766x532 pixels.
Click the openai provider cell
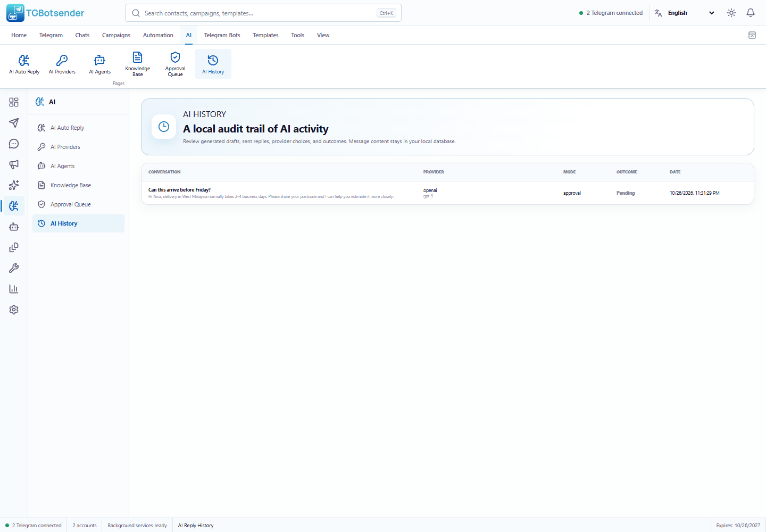tap(430, 193)
